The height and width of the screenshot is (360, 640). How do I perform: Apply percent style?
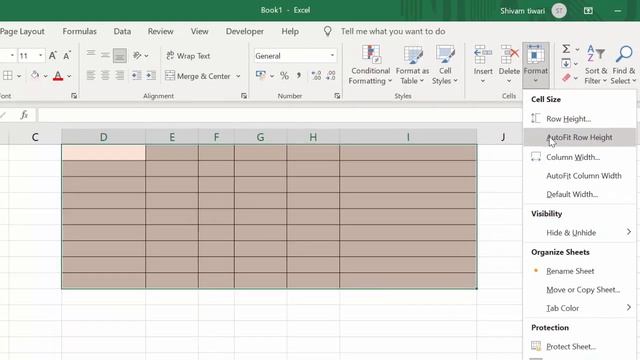click(284, 76)
